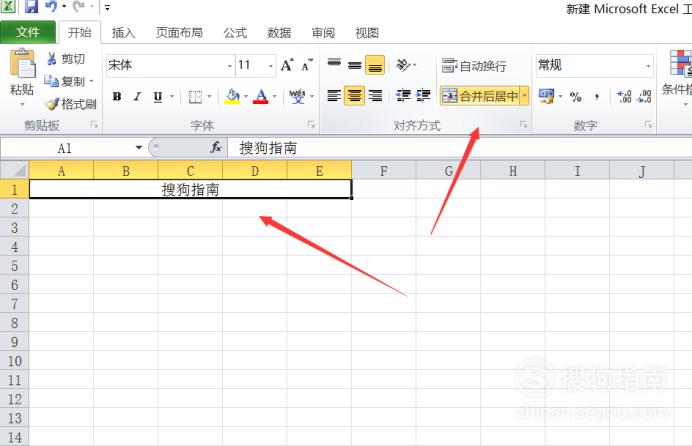This screenshot has height=446, width=692.
Task: Click 复制 (Copy) button
Action: (x=65, y=81)
